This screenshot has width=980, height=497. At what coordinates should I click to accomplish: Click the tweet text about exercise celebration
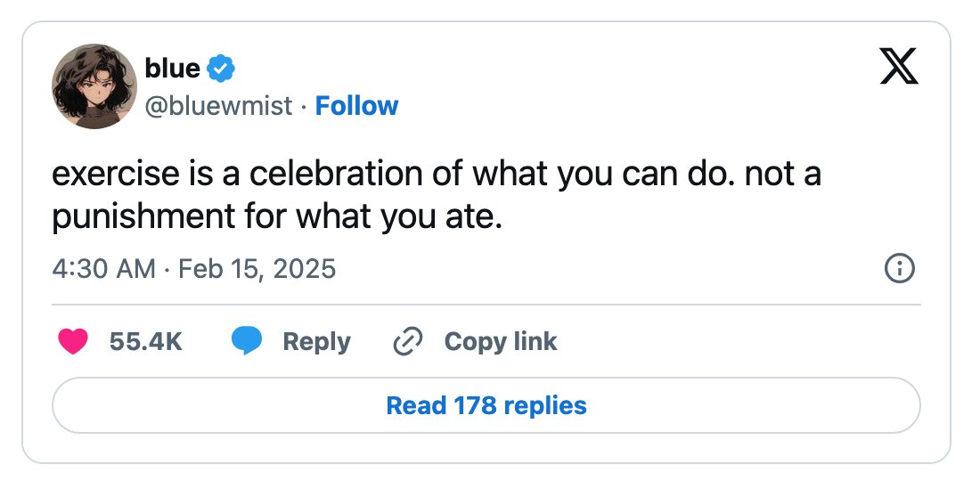pyautogui.click(x=437, y=195)
